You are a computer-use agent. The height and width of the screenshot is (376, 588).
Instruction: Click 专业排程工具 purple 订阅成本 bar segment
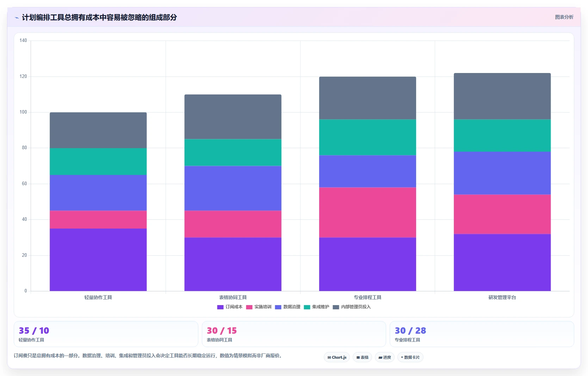point(367,264)
